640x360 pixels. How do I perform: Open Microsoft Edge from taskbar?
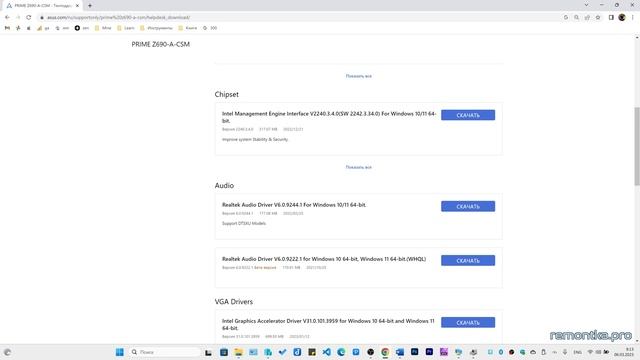[341, 352]
